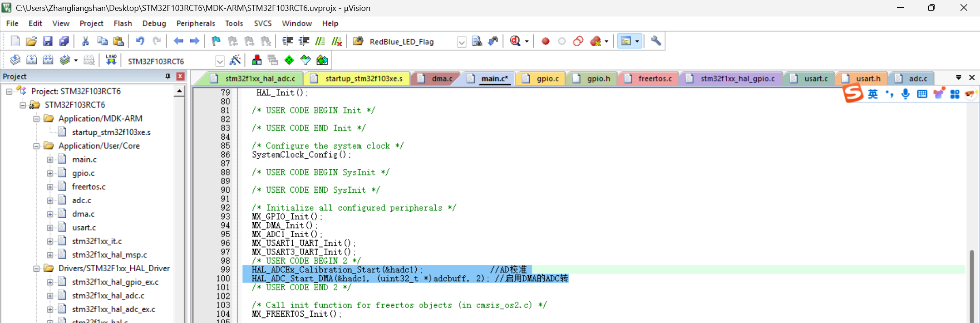Open the File menu

coord(12,23)
